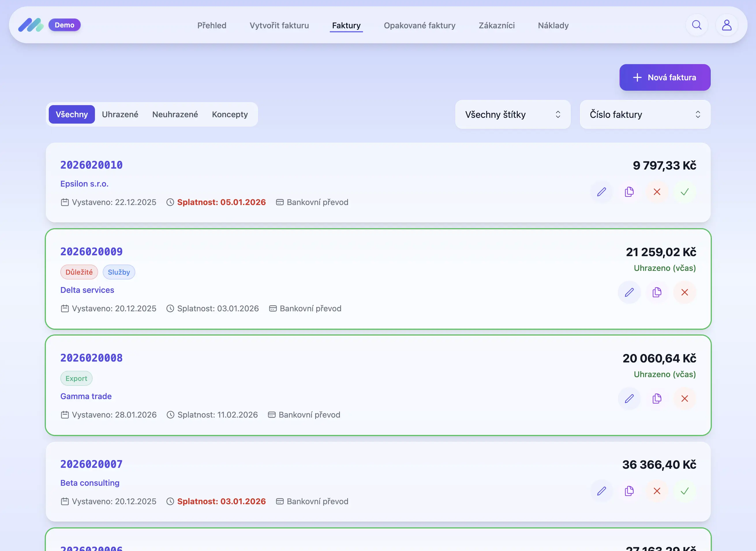Open invoice number 2026020008
The width and height of the screenshot is (756, 551).
tap(91, 358)
